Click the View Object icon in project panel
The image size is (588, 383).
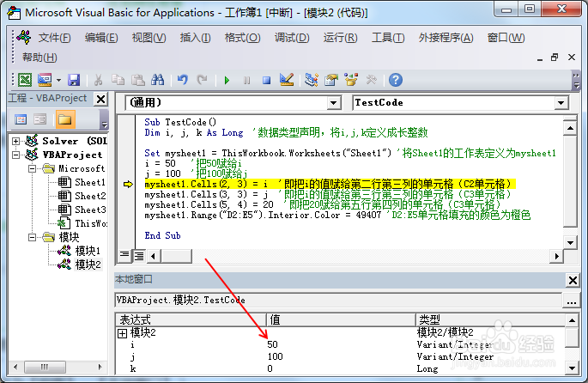pos(39,119)
